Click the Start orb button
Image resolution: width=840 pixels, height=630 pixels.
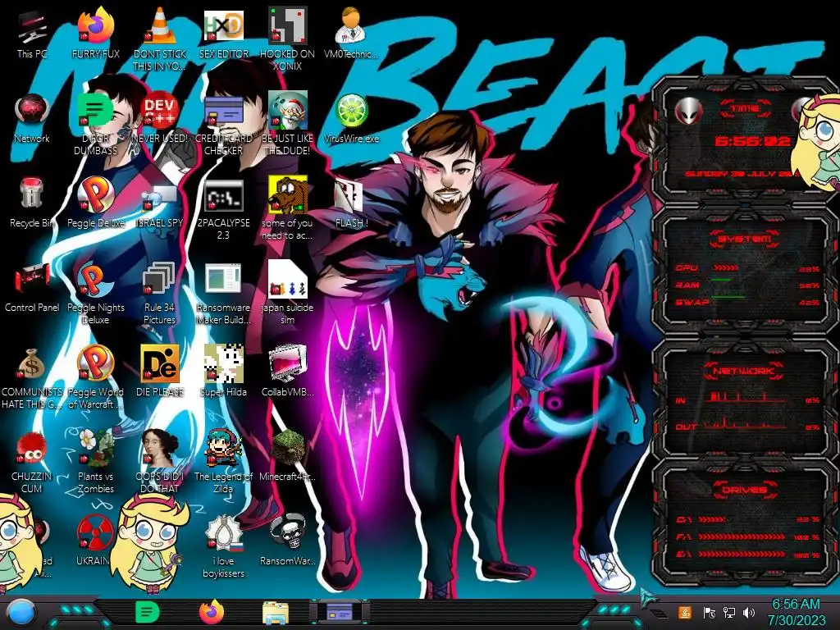(x=21, y=614)
